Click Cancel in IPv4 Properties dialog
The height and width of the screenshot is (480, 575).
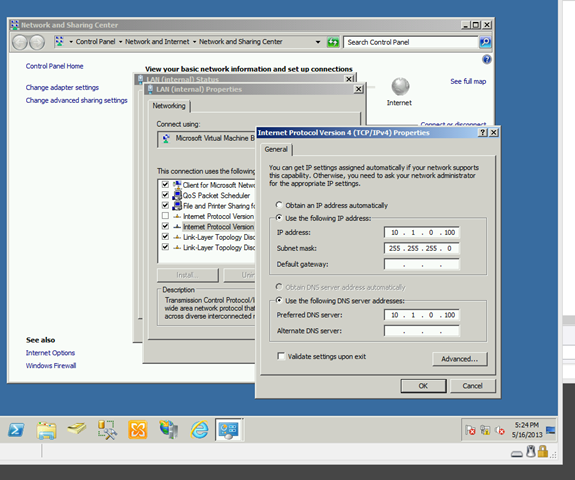(x=473, y=386)
